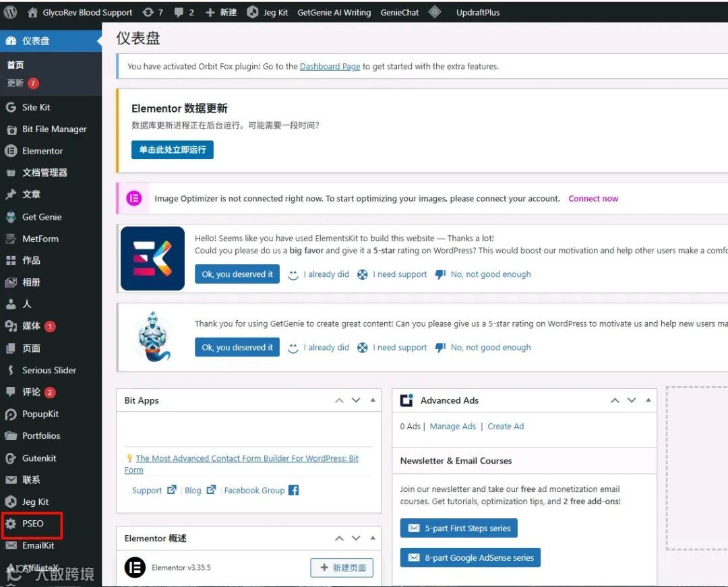Click the Site Kit Google icon in sidebar

pyautogui.click(x=11, y=107)
